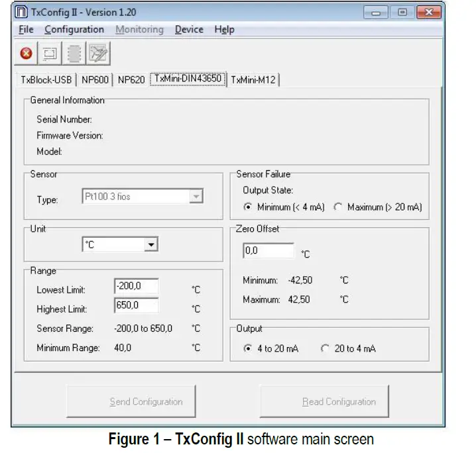Open the Device menu
This screenshot has width=476, height=453.
pos(189,29)
